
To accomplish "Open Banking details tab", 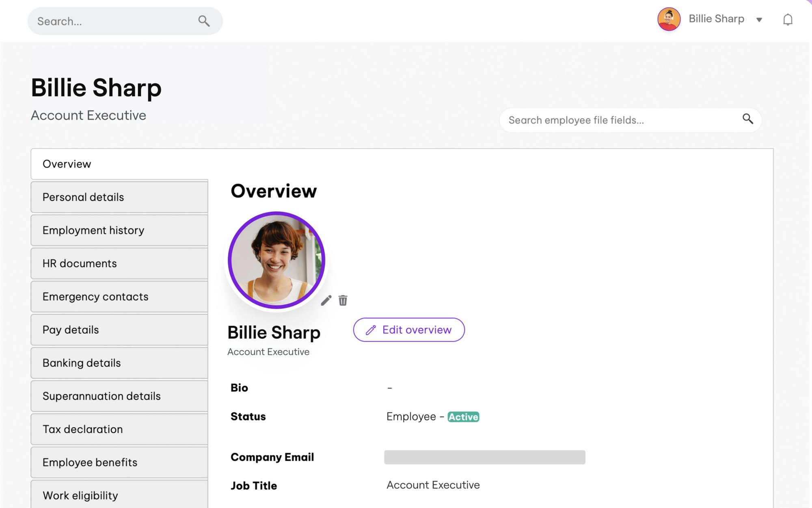I will (119, 363).
